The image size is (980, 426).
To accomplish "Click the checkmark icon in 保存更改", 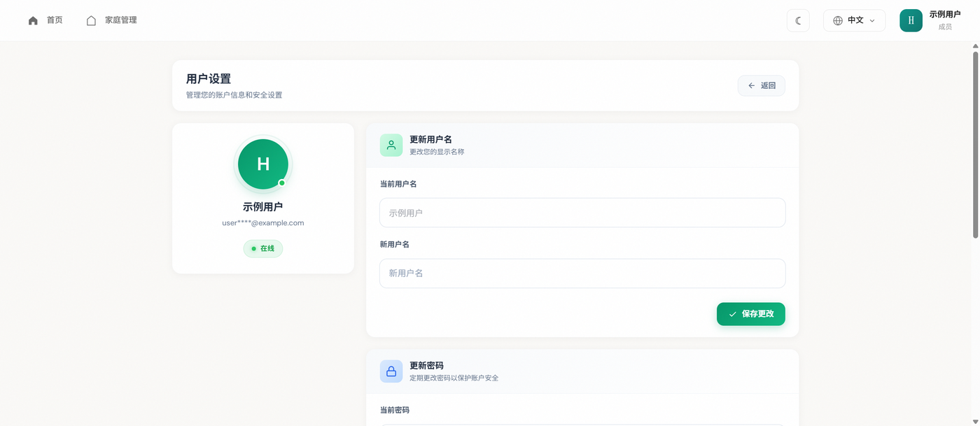I will coord(733,314).
